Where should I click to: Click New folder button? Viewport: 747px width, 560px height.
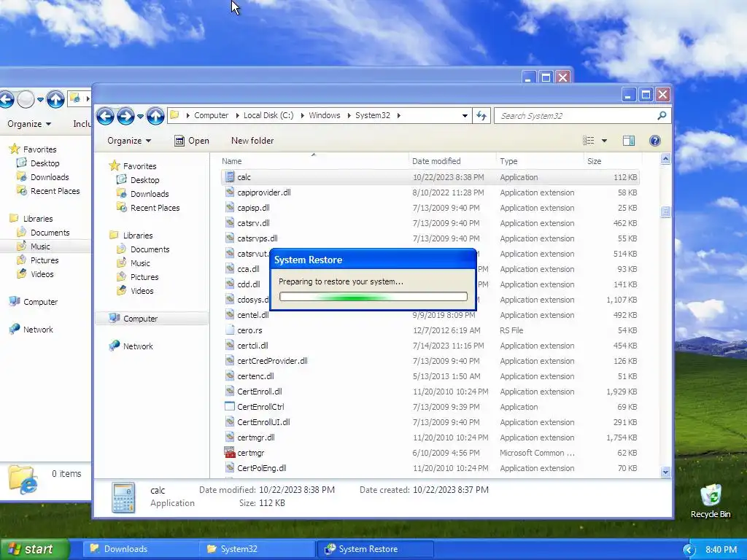[x=252, y=141]
